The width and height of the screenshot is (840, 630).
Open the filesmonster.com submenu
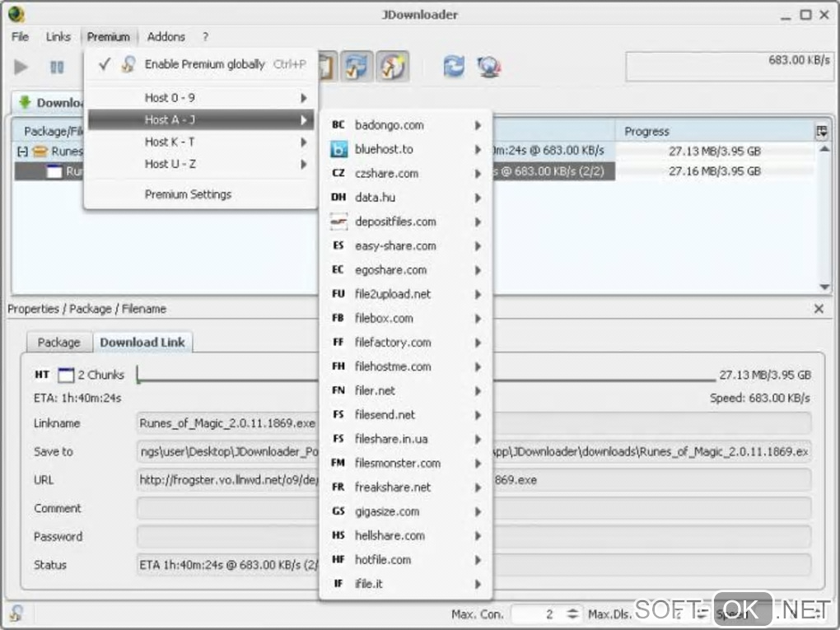405,464
